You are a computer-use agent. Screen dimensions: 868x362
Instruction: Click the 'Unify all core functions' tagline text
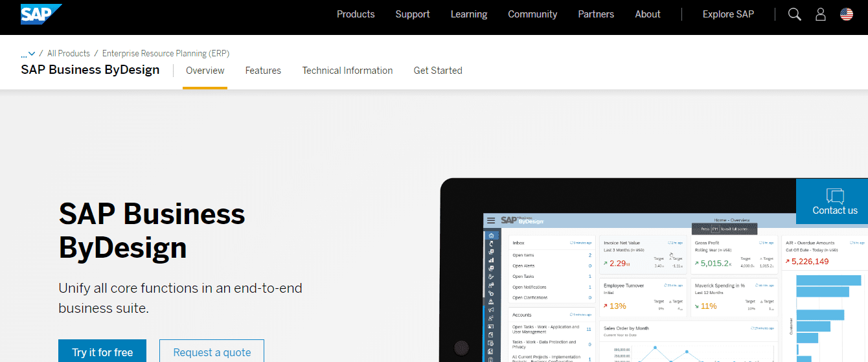(181, 298)
